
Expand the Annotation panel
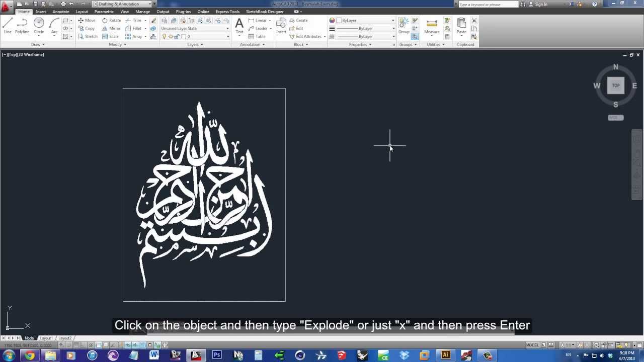tap(253, 44)
